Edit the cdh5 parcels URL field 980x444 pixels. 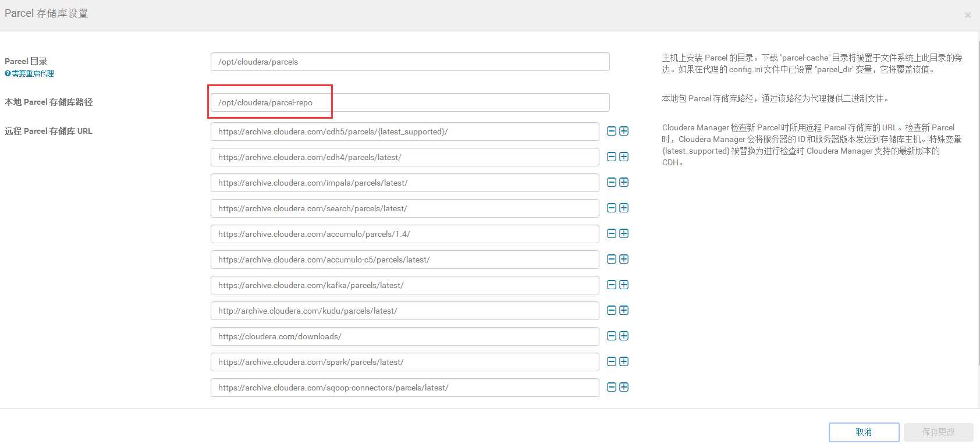pos(405,132)
